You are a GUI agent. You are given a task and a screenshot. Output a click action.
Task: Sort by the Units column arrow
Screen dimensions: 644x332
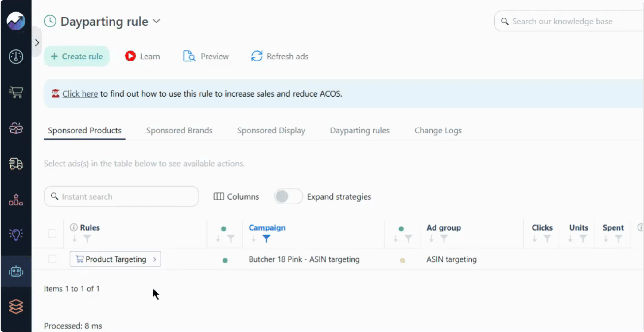[570, 239]
